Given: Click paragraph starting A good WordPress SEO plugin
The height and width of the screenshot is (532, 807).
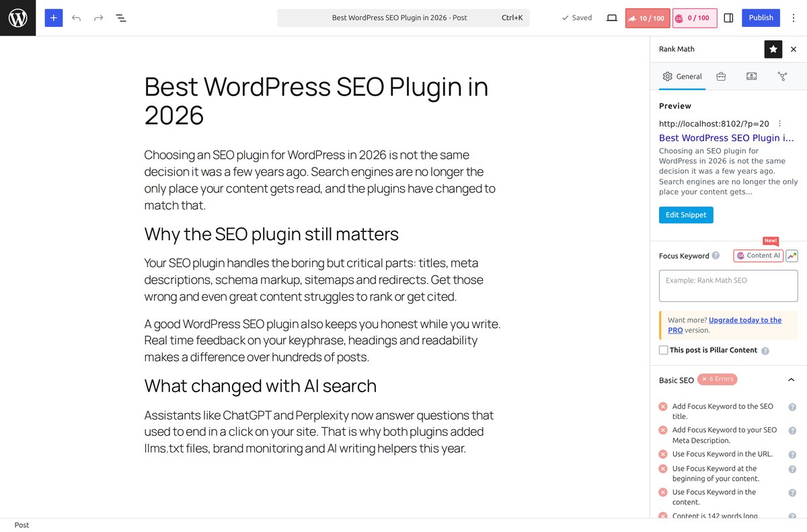Looking at the screenshot, I should [323, 340].
